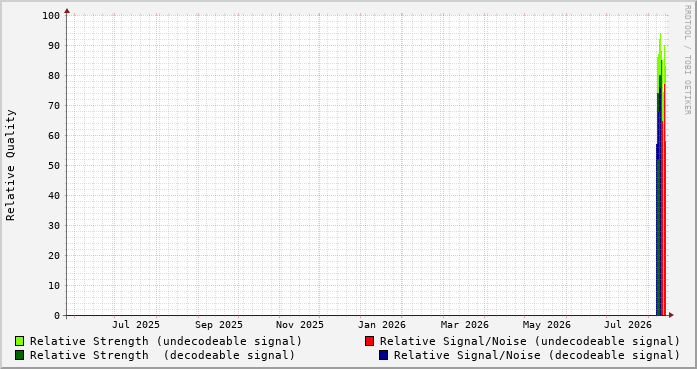697x369 pixels.
Task: Select the Relative Strength (undecodeable signal) legend label
Action: coord(166,341)
